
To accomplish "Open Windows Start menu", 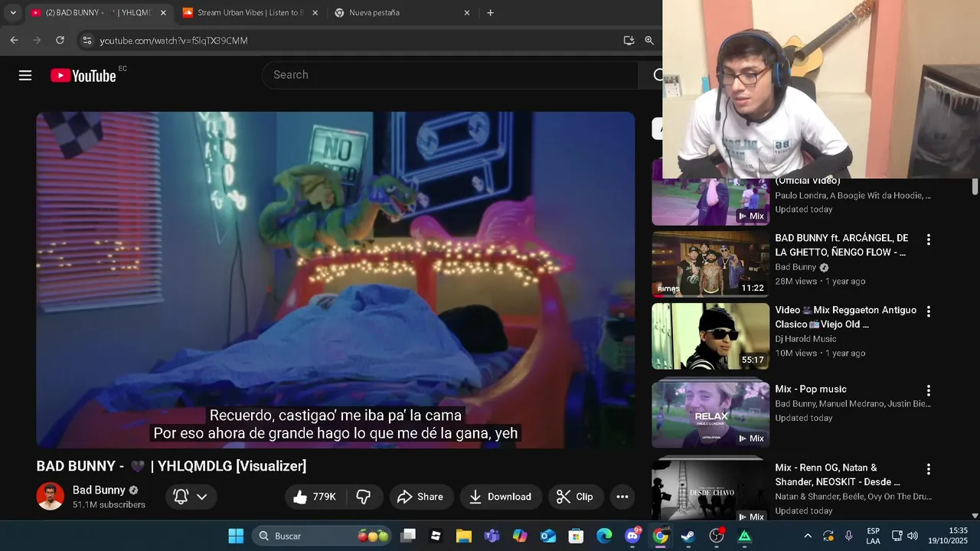I will point(236,536).
